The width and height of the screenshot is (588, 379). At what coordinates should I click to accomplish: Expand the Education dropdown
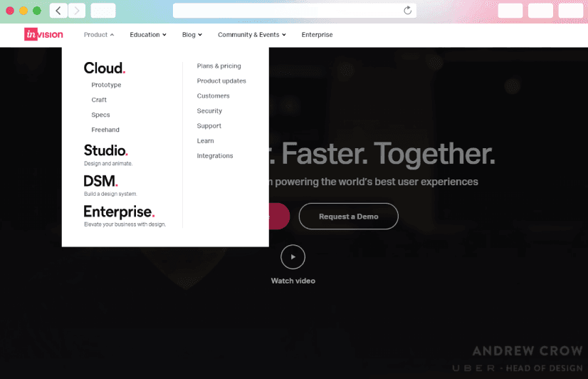tap(147, 35)
